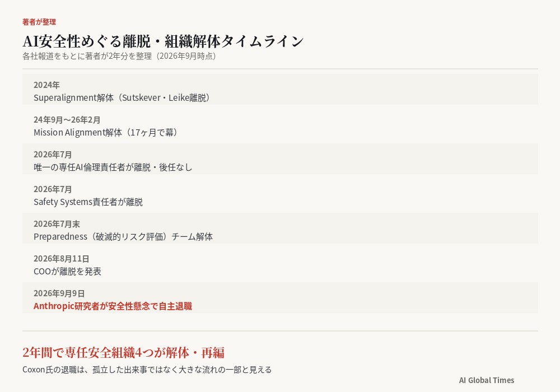This screenshot has height=392, width=560.
Task: Click the red summary 2年間で専任安全組織4つが解体・再編
Action: [x=124, y=353]
